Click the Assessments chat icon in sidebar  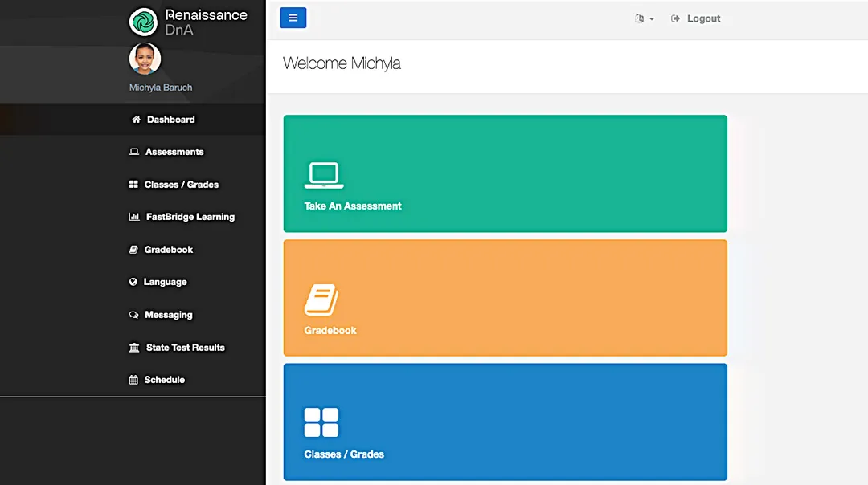(x=135, y=152)
